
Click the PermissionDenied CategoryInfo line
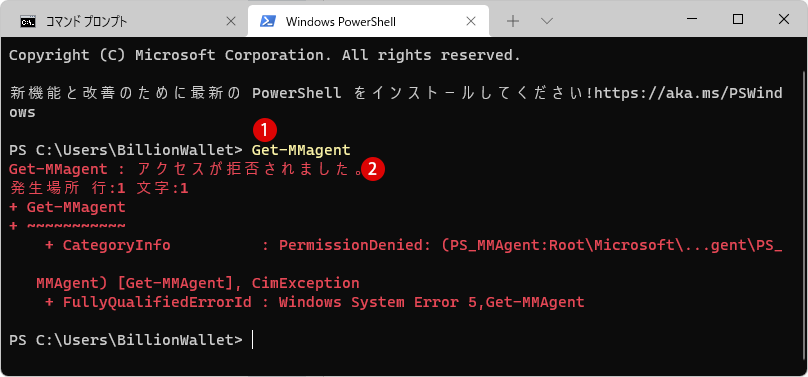pos(413,246)
